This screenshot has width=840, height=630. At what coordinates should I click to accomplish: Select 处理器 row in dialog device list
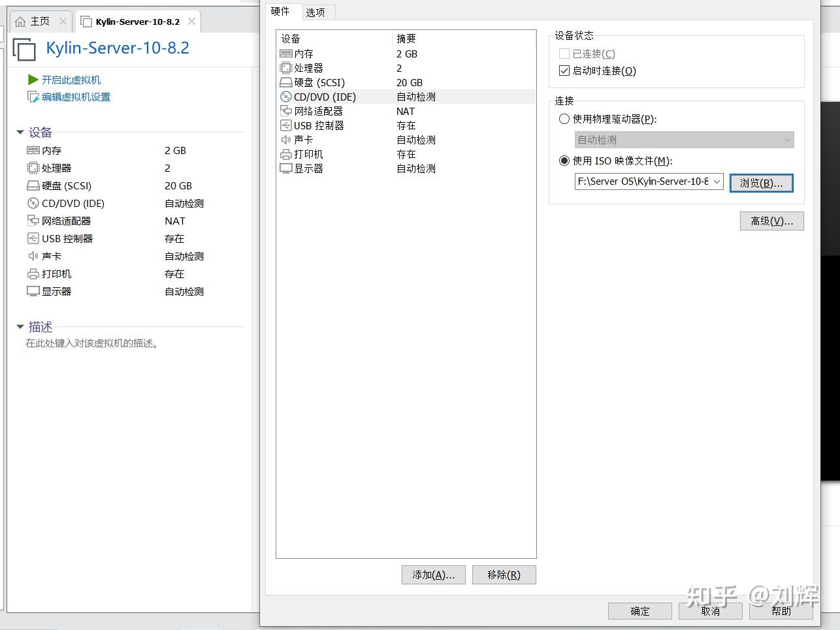coord(406,68)
